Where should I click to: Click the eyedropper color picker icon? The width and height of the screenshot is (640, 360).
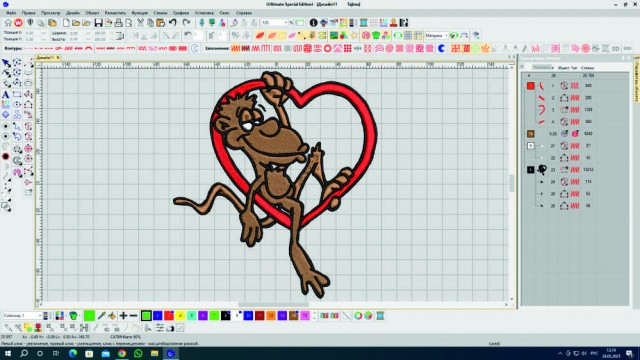pyautogui.click(x=101, y=316)
